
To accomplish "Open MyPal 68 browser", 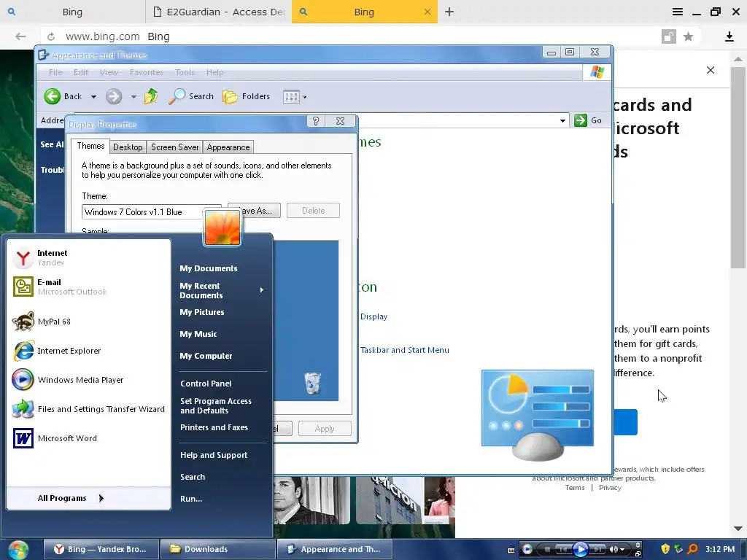I will coord(89,322).
